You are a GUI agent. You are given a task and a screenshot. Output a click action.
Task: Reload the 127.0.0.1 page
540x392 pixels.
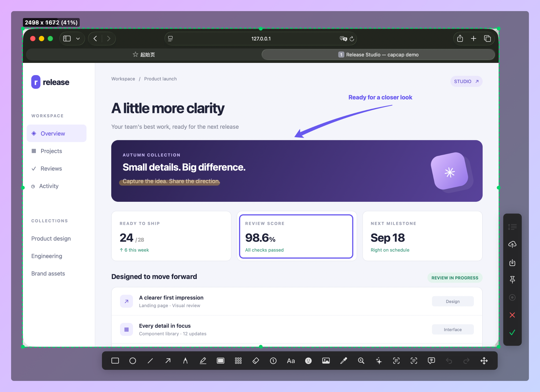[x=352, y=39]
